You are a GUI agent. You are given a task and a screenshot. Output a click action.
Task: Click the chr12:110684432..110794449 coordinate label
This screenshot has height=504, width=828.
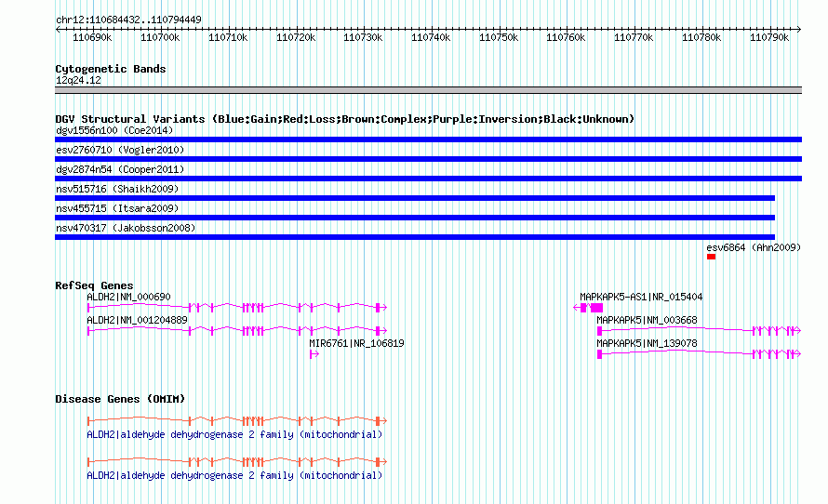click(x=128, y=20)
